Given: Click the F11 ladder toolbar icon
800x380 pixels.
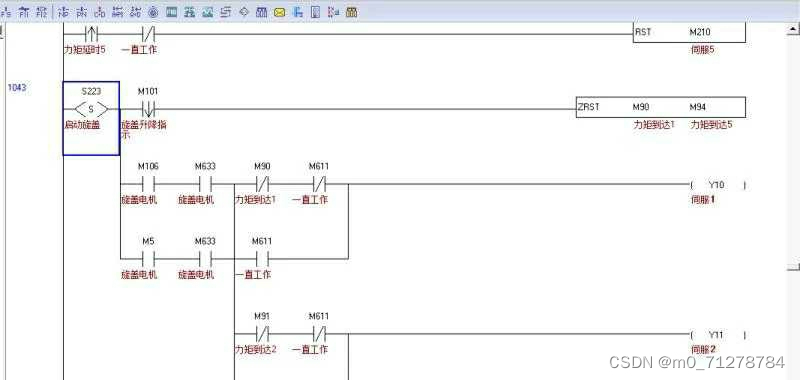Looking at the screenshot, I should [24, 12].
